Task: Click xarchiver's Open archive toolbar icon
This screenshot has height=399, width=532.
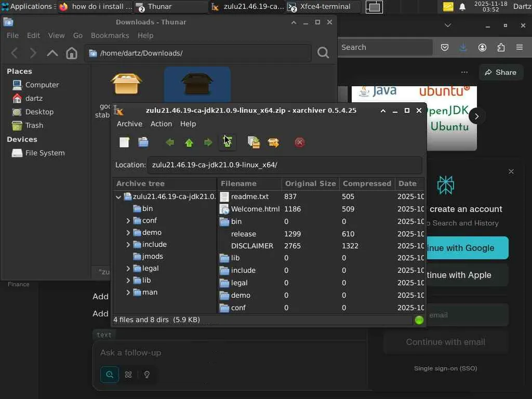Action: [x=143, y=142]
